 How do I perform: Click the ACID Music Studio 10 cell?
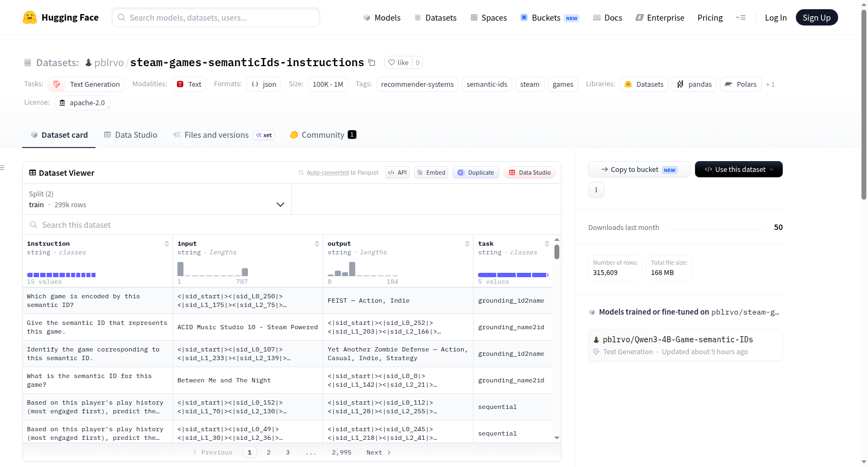click(248, 327)
